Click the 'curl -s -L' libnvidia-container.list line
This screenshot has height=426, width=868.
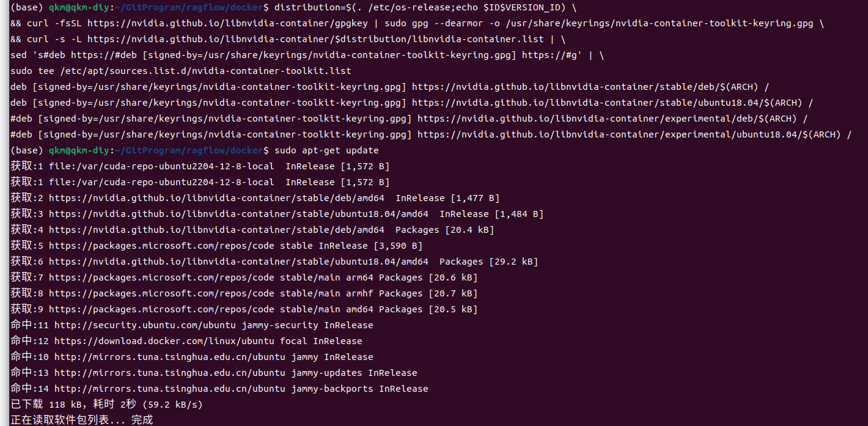point(288,40)
